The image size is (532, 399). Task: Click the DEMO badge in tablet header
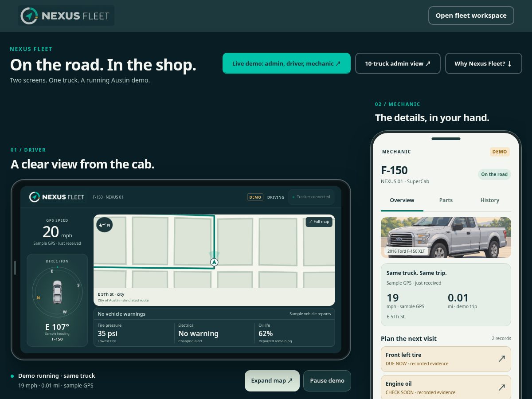point(255,197)
